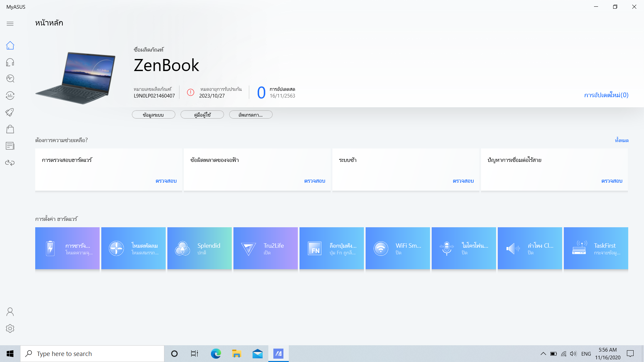The height and width of the screenshot is (362, 644).
Task: Open the notification action center
Action: tap(630, 354)
